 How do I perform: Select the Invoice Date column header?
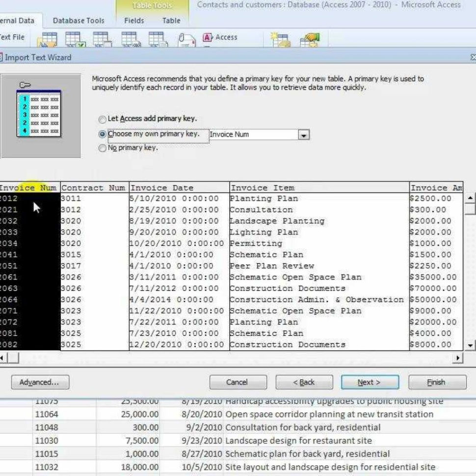click(179, 187)
